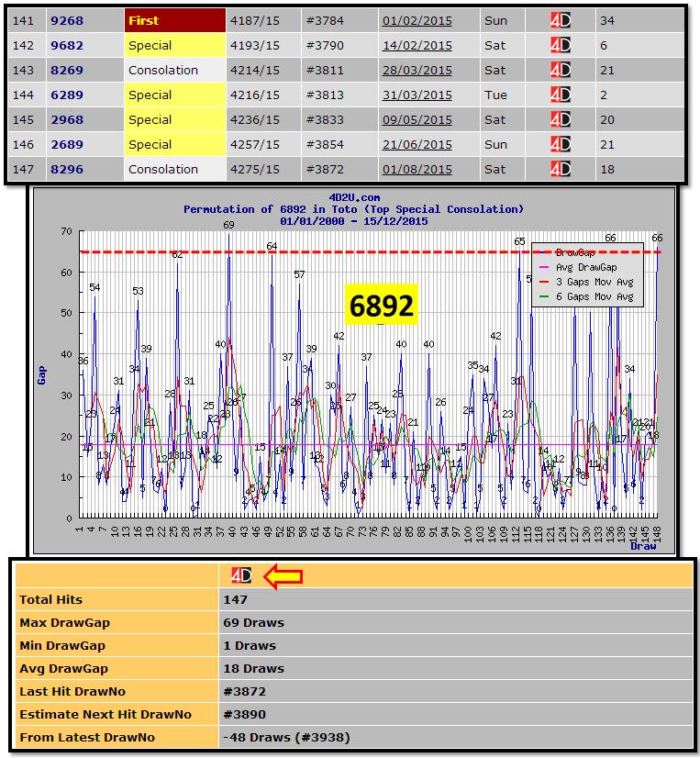Select number 9682 in the results table
The width and height of the screenshot is (700, 758).
67,46
